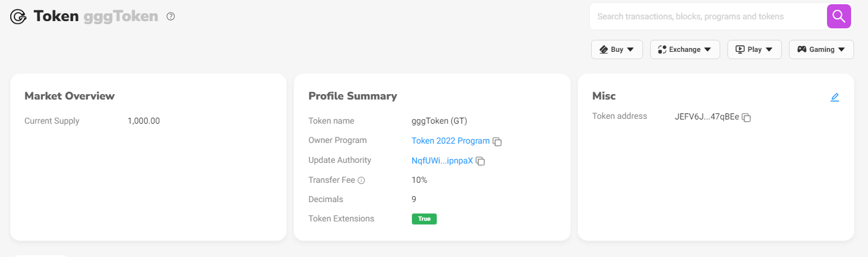Click the edit pencil in Misc card
The height and width of the screenshot is (257, 868).
(x=835, y=97)
